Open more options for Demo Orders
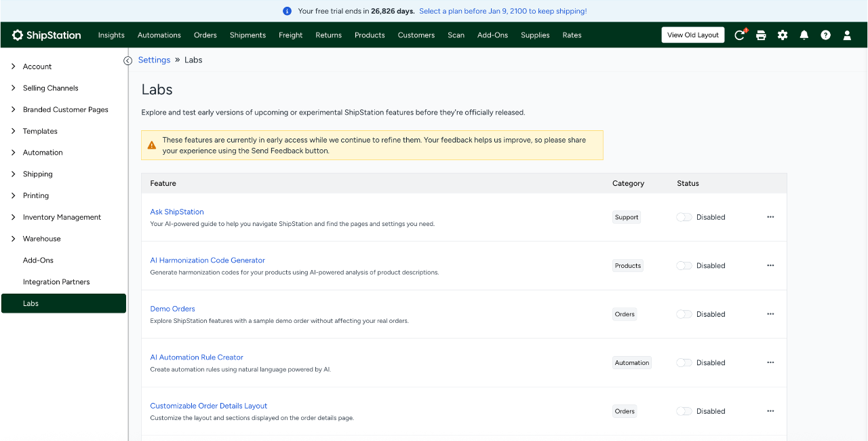The width and height of the screenshot is (868, 441). tap(770, 314)
